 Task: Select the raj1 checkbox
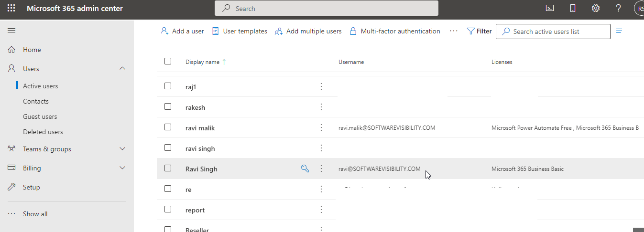tap(168, 86)
